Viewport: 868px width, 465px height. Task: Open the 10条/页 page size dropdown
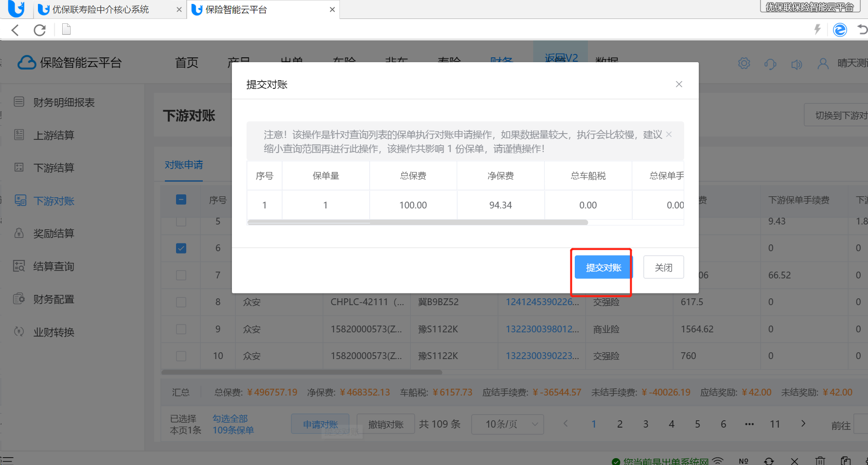pos(508,424)
